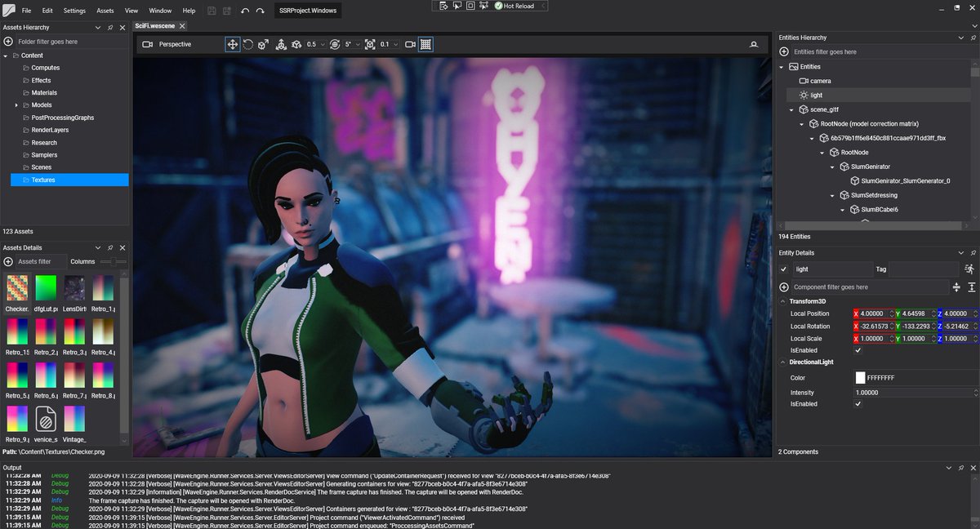Select the Rotate tool in viewport toolbar

pyautogui.click(x=248, y=45)
